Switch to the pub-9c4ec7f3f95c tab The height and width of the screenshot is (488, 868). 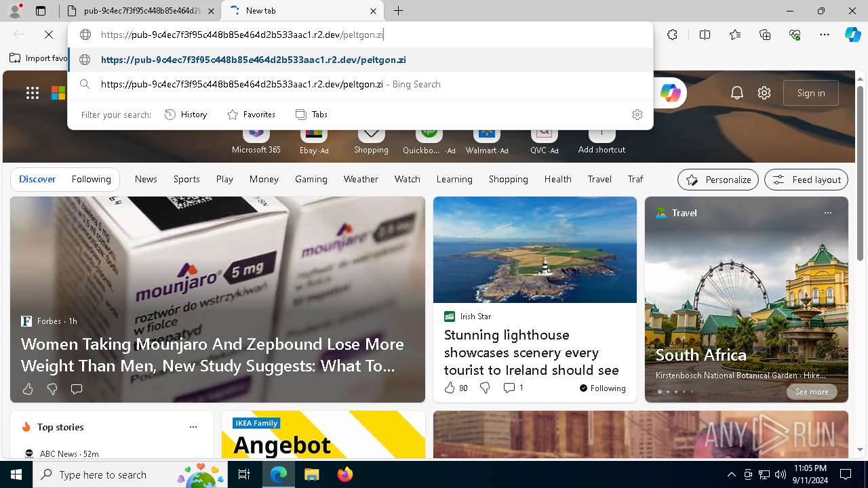pos(140,11)
